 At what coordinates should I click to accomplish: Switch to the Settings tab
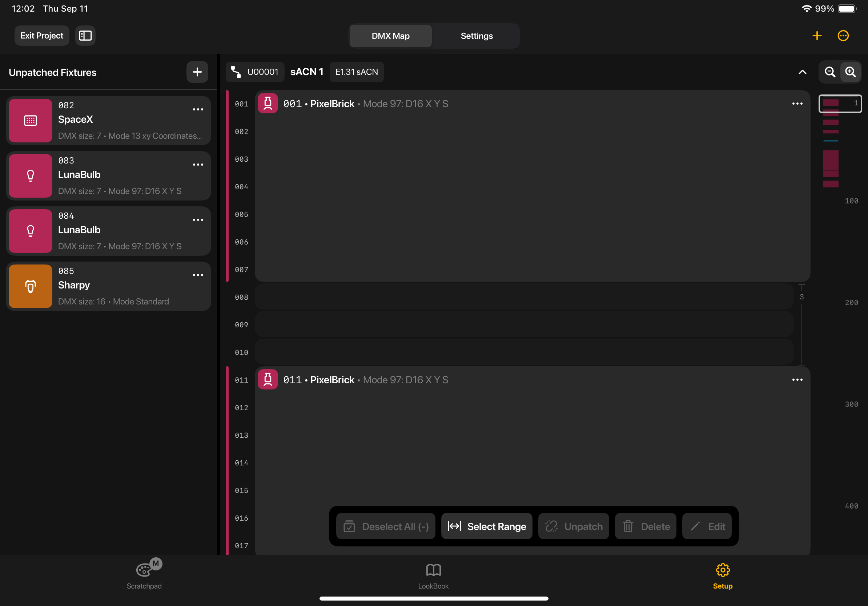coord(476,36)
